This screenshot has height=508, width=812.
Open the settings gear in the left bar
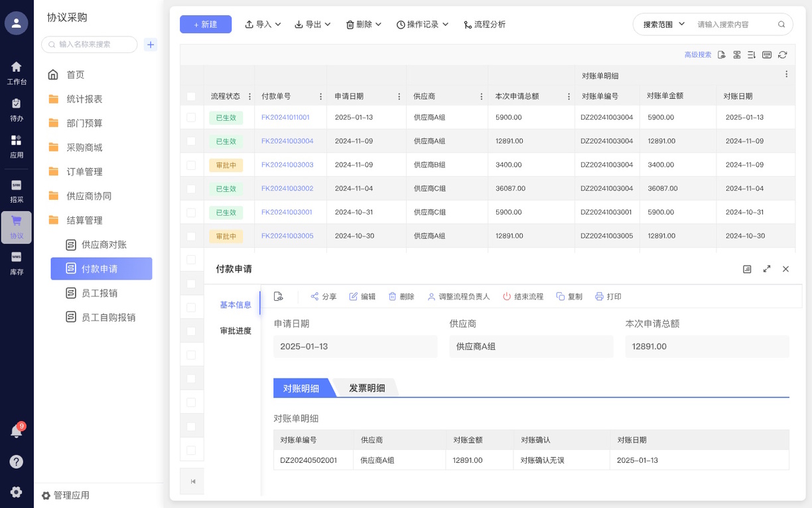click(17, 492)
